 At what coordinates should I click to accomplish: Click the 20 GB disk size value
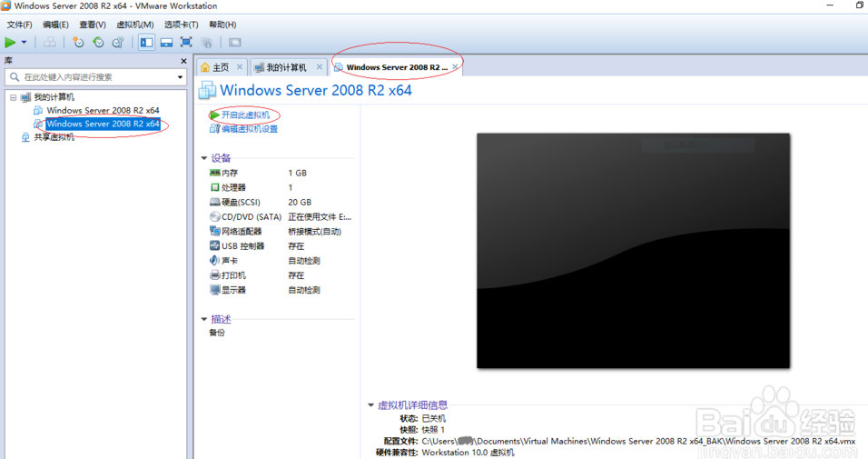pyautogui.click(x=300, y=203)
